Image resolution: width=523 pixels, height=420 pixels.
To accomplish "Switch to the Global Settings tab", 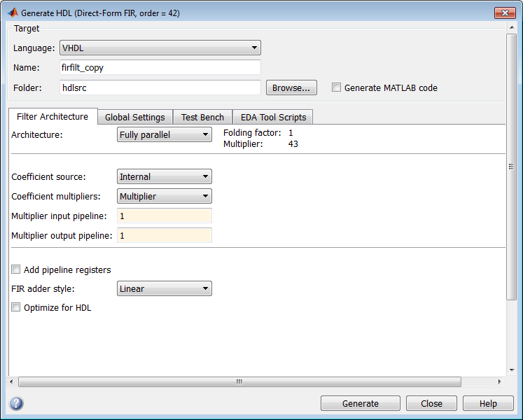I will coord(134,117).
